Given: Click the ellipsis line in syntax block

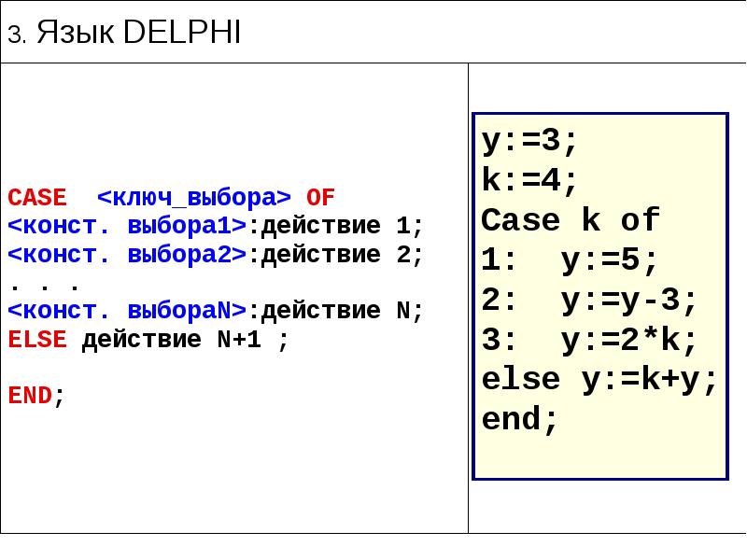Looking at the screenshot, I should [x=44, y=283].
